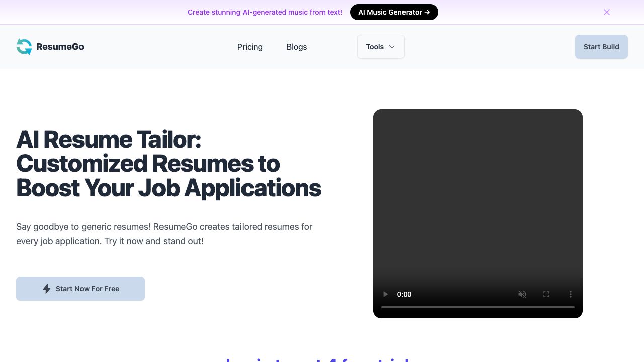The image size is (644, 362).
Task: Click the center of the video player
Action: (x=477, y=201)
